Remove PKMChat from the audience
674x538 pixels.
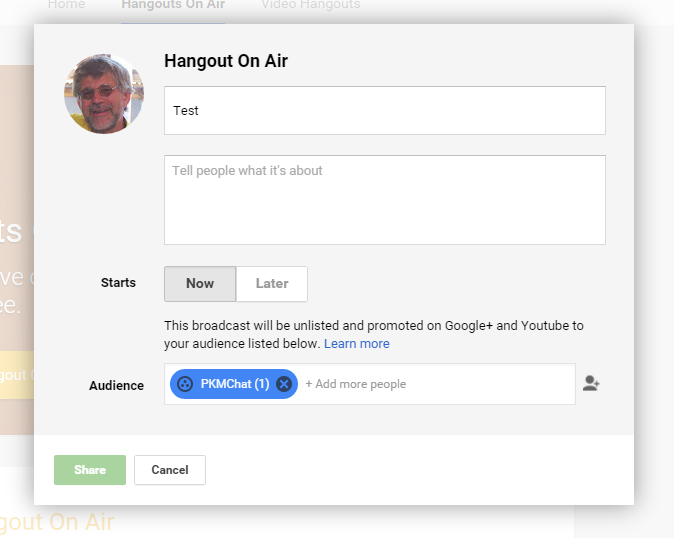[x=284, y=384]
